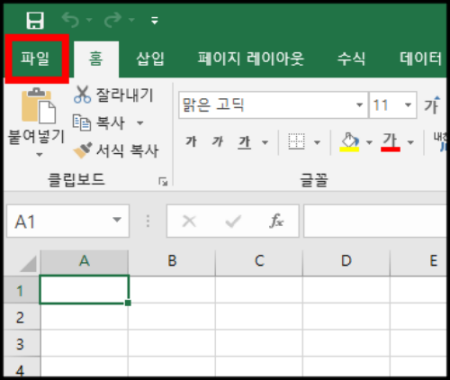The width and height of the screenshot is (450, 380).
Task: Expand the Name Box dropdown arrow
Action: coord(117,220)
